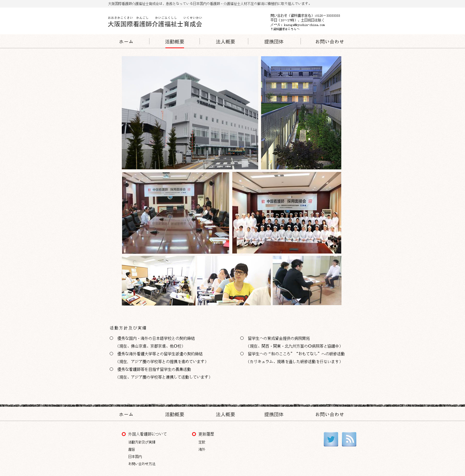Click 日本国内 footer link
The height and width of the screenshot is (476, 465).
tap(135, 456)
